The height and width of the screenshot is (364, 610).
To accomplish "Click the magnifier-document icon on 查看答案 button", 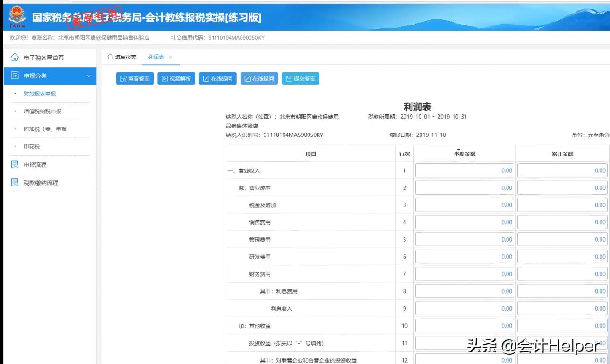I will pos(124,78).
